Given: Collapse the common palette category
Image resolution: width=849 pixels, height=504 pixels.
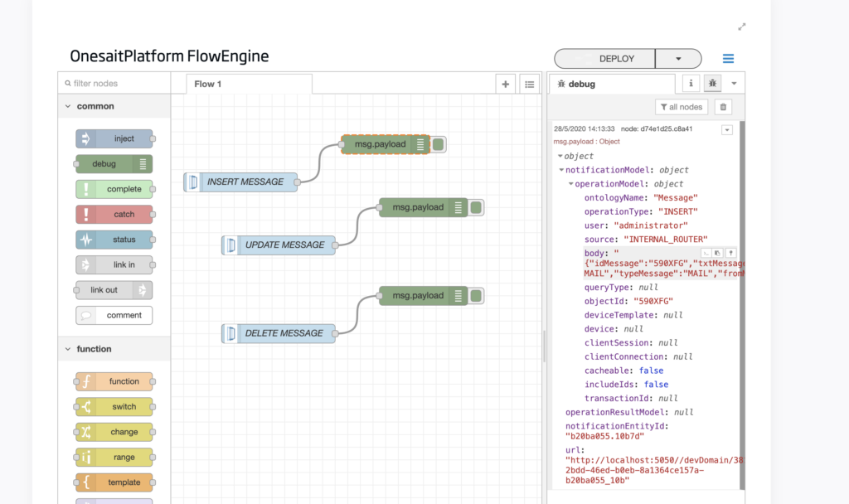Looking at the screenshot, I should tap(114, 106).
